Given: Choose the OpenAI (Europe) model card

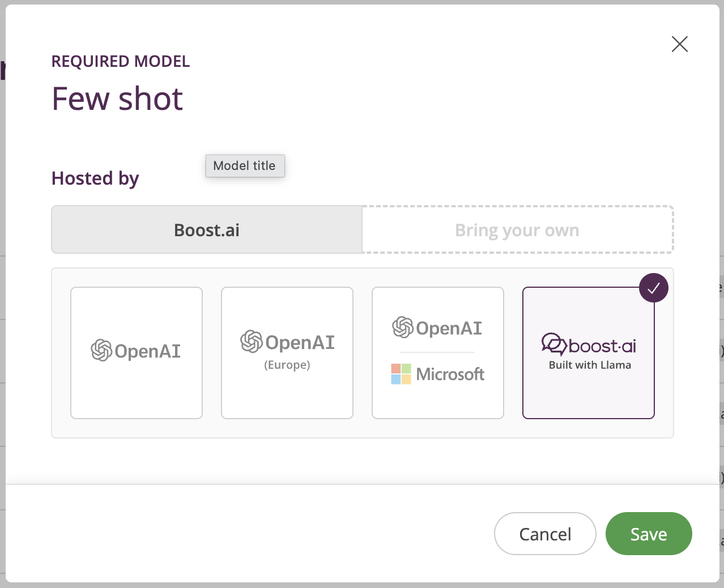Looking at the screenshot, I should (x=287, y=353).
